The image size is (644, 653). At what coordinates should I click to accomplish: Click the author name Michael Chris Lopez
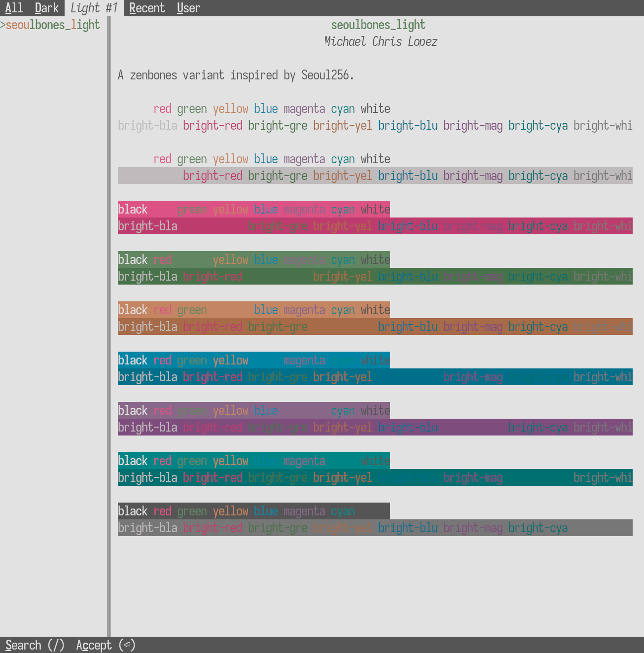[x=381, y=41]
